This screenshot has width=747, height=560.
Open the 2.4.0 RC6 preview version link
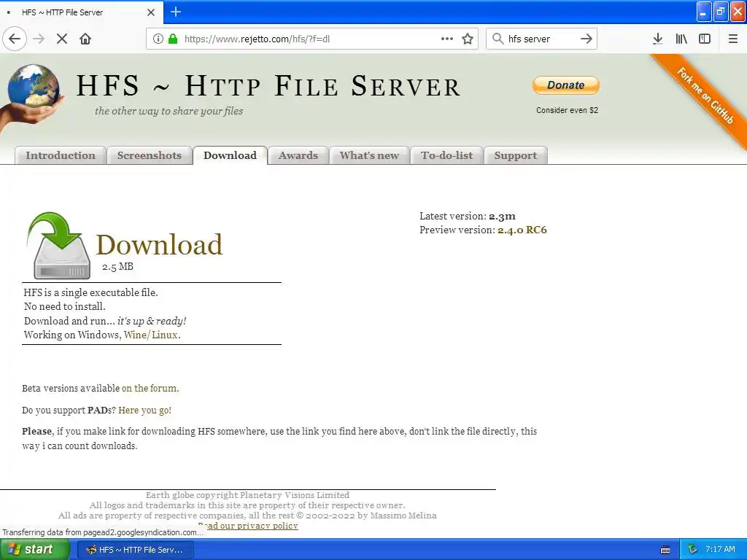tap(522, 230)
